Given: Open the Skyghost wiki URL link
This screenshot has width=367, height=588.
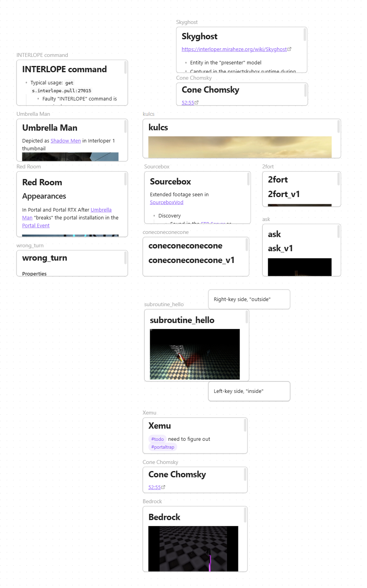Looking at the screenshot, I should coord(234,49).
